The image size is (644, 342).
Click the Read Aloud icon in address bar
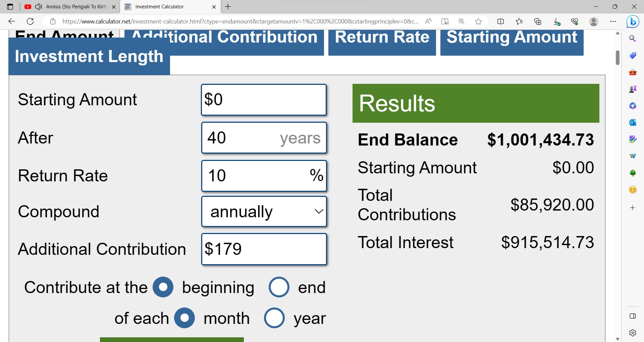tap(428, 21)
